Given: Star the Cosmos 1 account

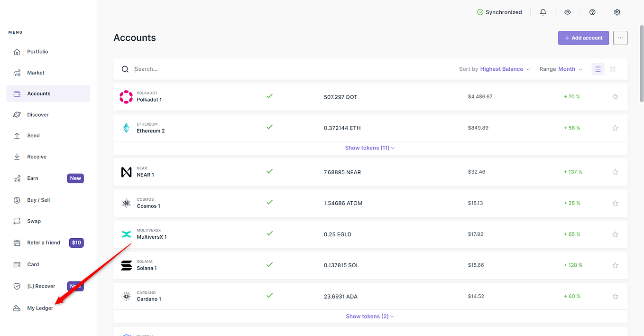Looking at the screenshot, I should coord(615,203).
